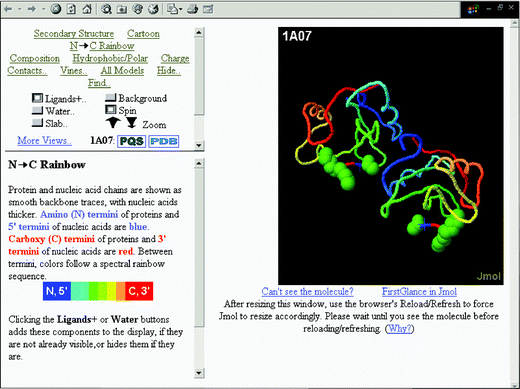Go back with the browser Back arrow
The image size is (520, 389).
8,9
